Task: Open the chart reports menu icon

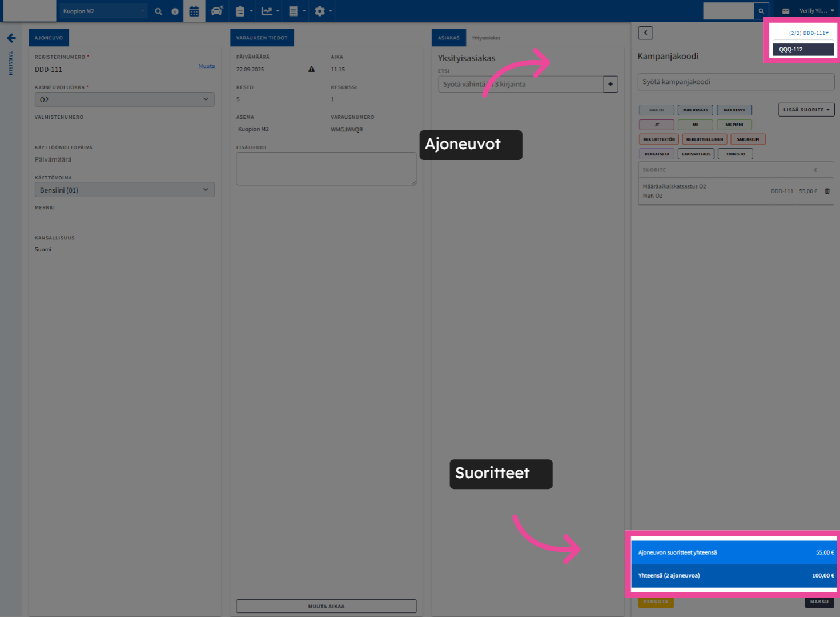Action: pos(270,11)
